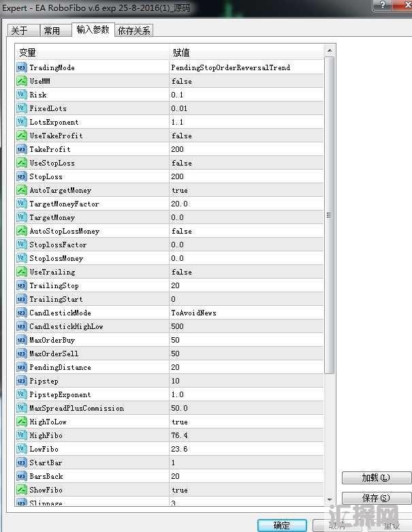Open the ToAvoidNews value of CandlestickMode
The width and height of the screenshot is (412, 532).
click(193, 313)
